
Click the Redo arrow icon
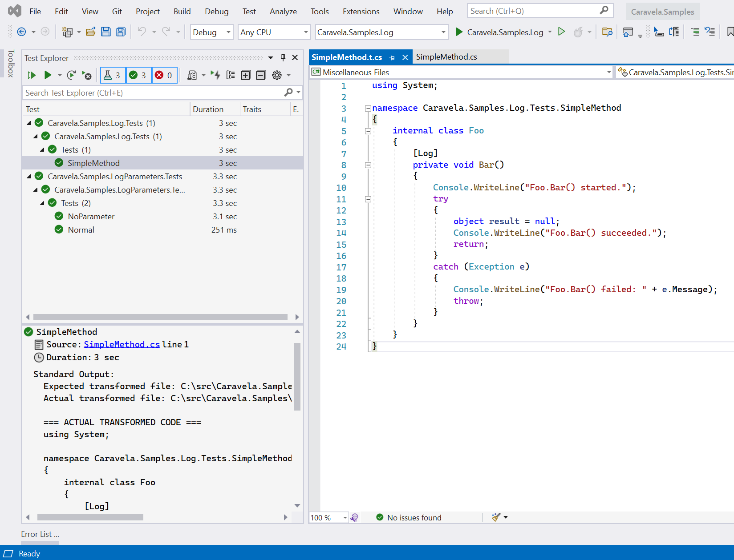166,32
